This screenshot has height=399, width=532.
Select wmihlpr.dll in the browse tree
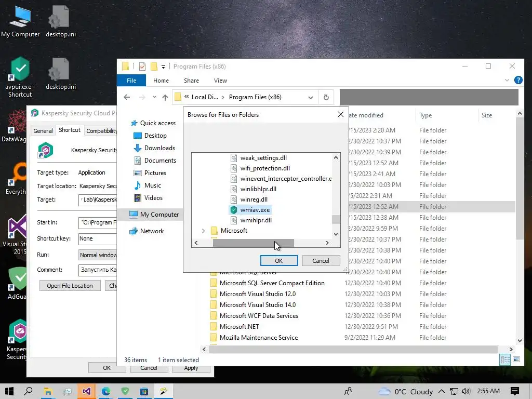click(251, 220)
